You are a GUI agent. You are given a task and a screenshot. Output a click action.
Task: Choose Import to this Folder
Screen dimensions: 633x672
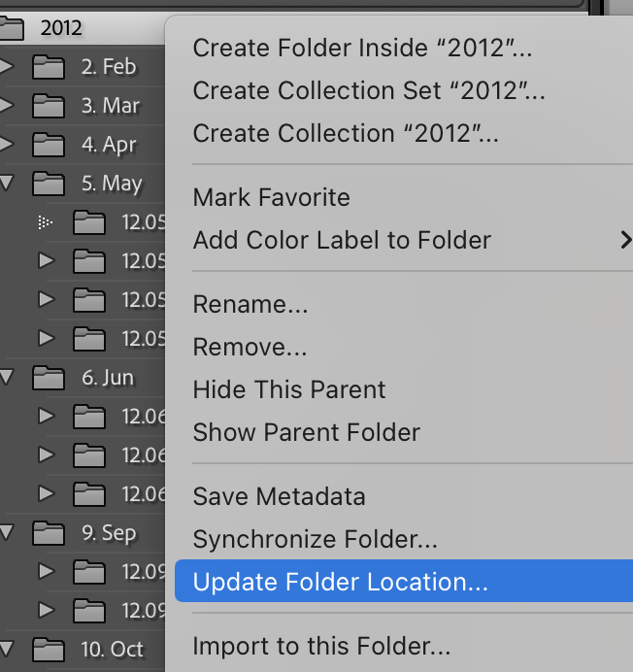(x=321, y=646)
